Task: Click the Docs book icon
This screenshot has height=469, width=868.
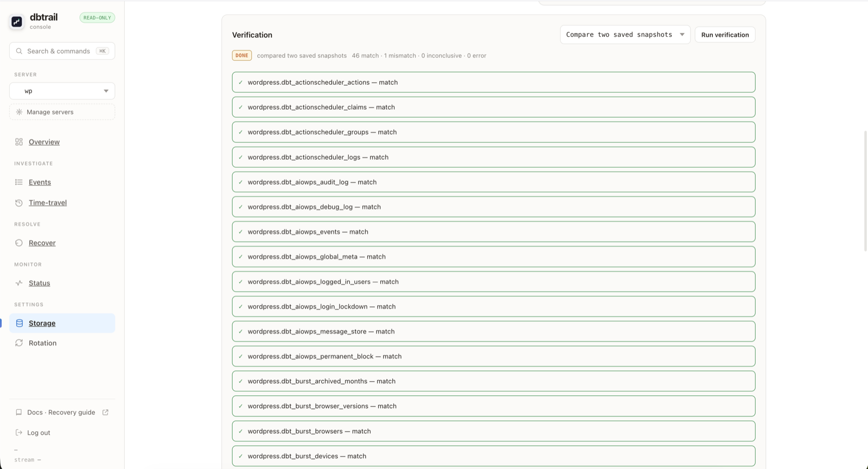Action: pos(19,413)
